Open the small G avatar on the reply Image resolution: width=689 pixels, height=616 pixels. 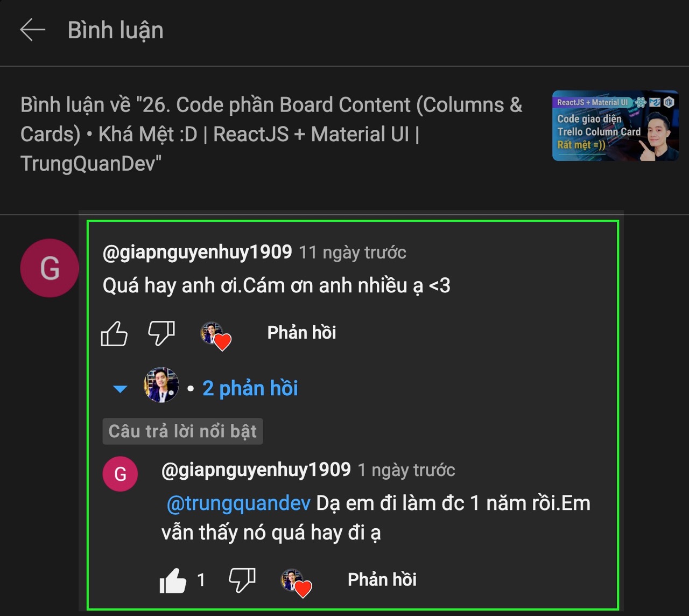pos(120,474)
